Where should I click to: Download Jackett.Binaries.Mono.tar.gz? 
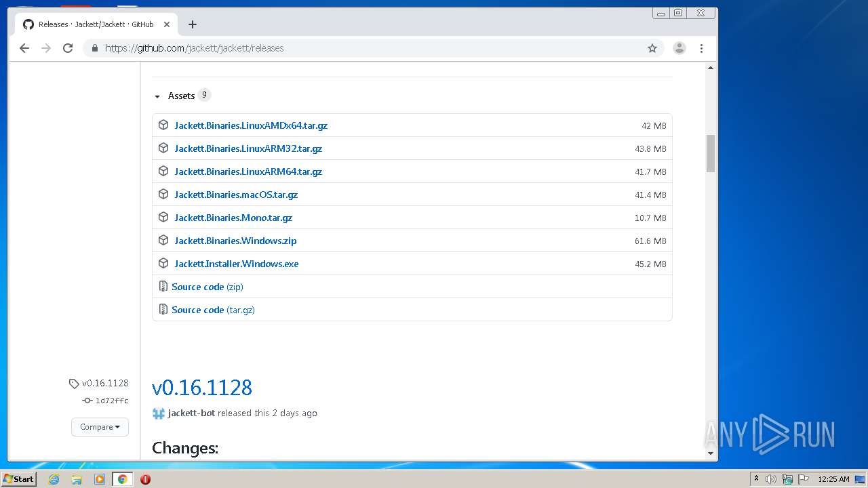[233, 218]
